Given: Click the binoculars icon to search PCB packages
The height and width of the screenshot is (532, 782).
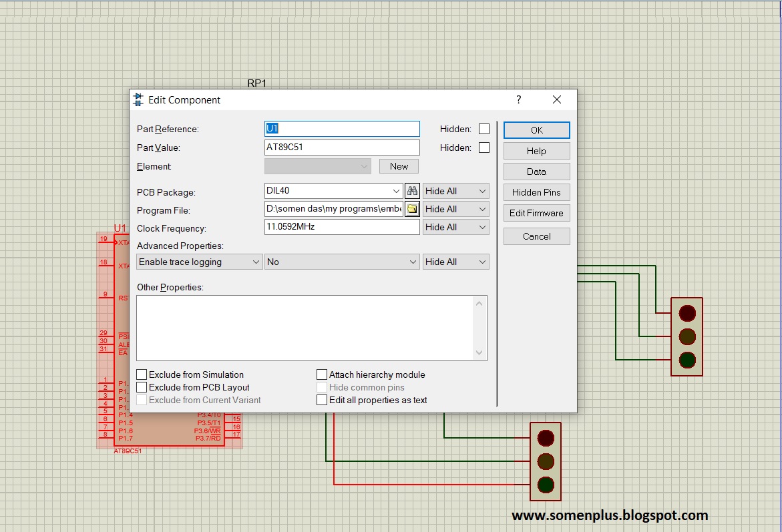Looking at the screenshot, I should 413,190.
